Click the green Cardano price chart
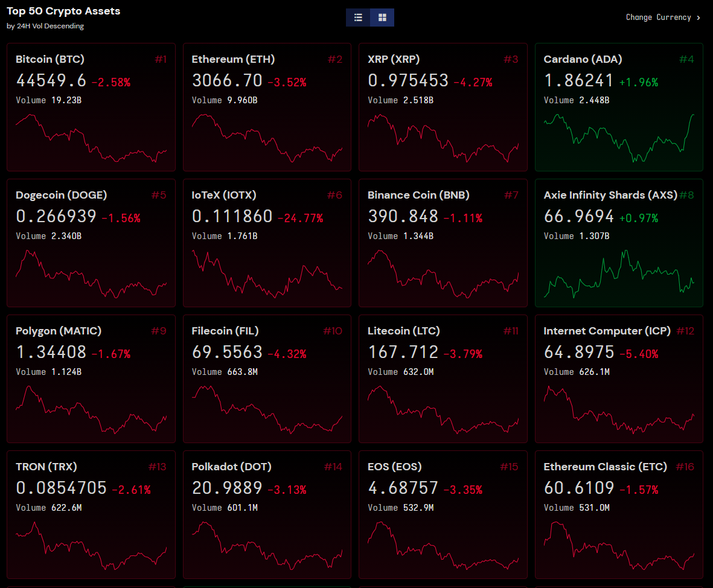Image resolution: width=713 pixels, height=588 pixels. point(619,138)
